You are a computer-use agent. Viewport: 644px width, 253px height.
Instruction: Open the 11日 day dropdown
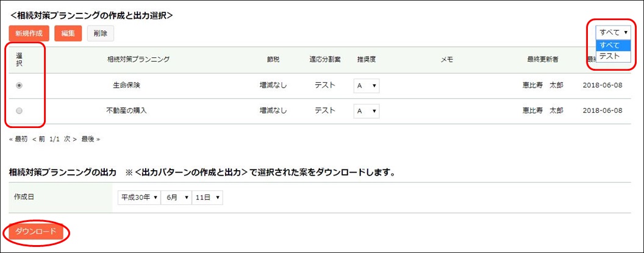(207, 197)
